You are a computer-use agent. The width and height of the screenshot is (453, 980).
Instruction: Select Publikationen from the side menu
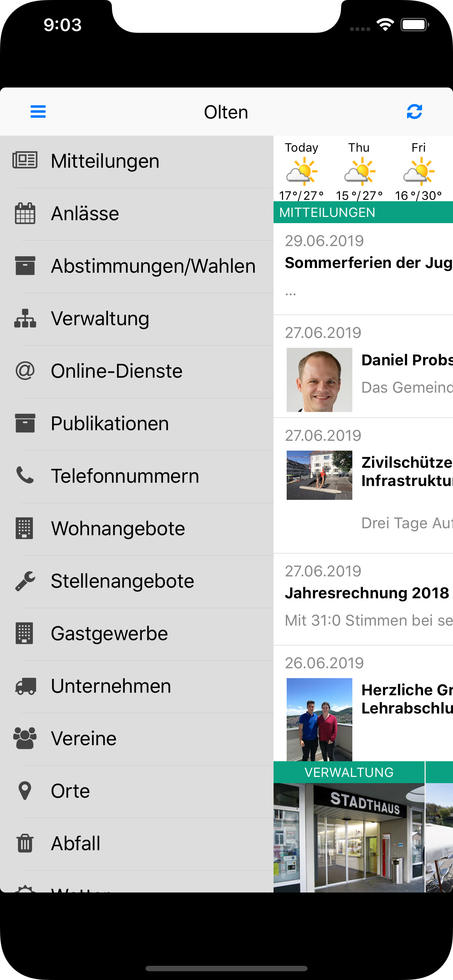tap(110, 423)
